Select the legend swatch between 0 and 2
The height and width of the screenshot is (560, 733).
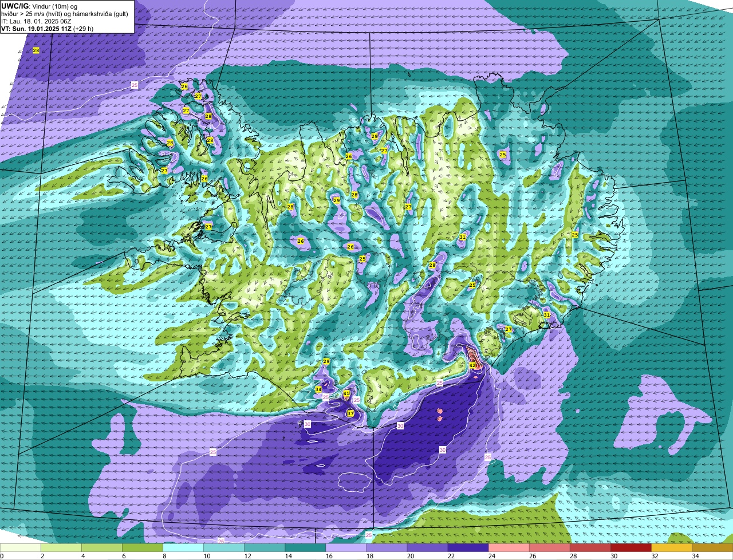[x=21, y=547]
